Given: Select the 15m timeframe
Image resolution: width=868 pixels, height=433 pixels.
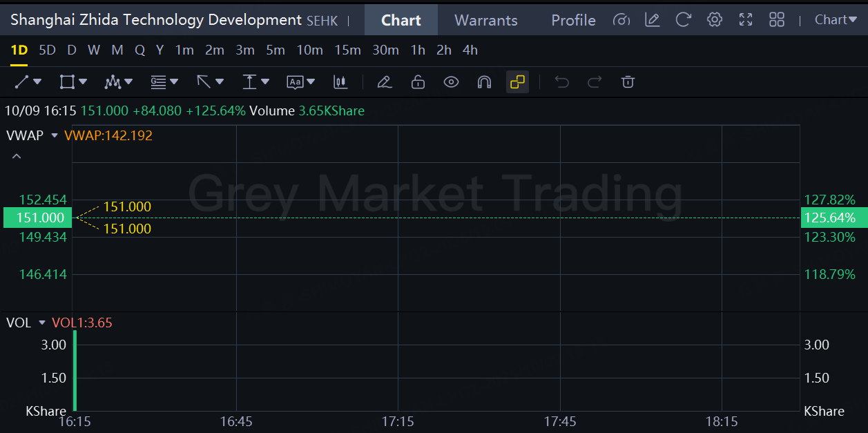Looking at the screenshot, I should 347,50.
